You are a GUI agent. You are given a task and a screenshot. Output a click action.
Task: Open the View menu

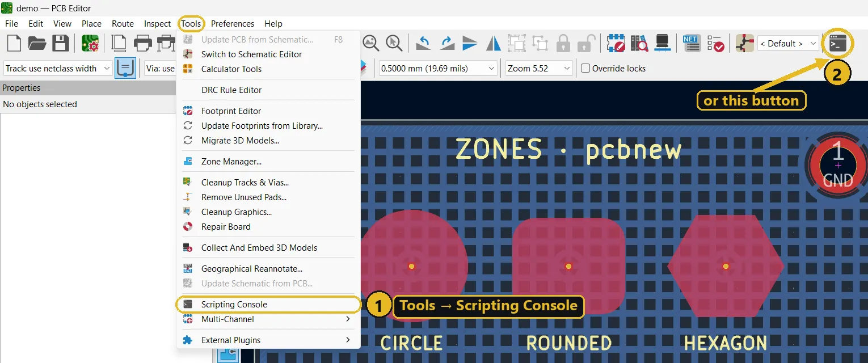point(62,24)
